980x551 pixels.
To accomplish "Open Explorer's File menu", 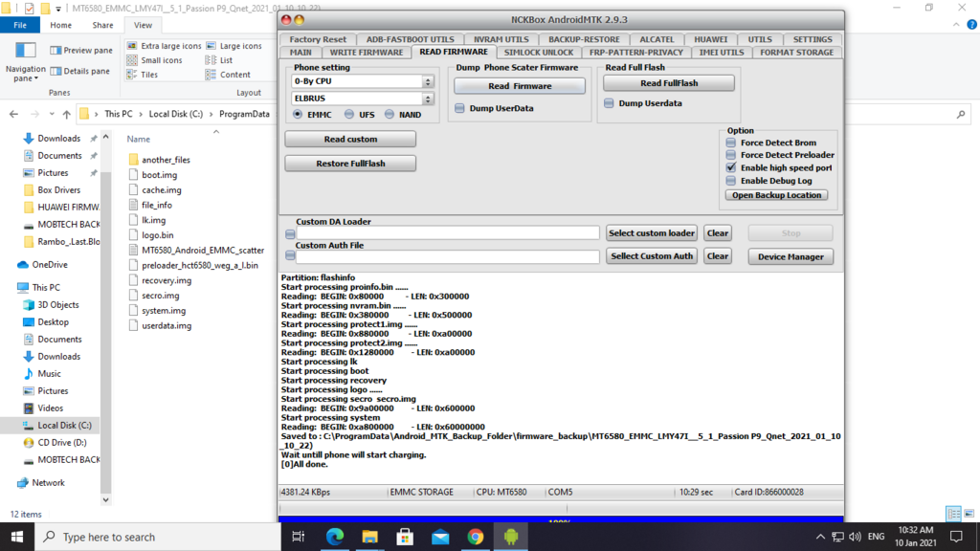I will (20, 25).
